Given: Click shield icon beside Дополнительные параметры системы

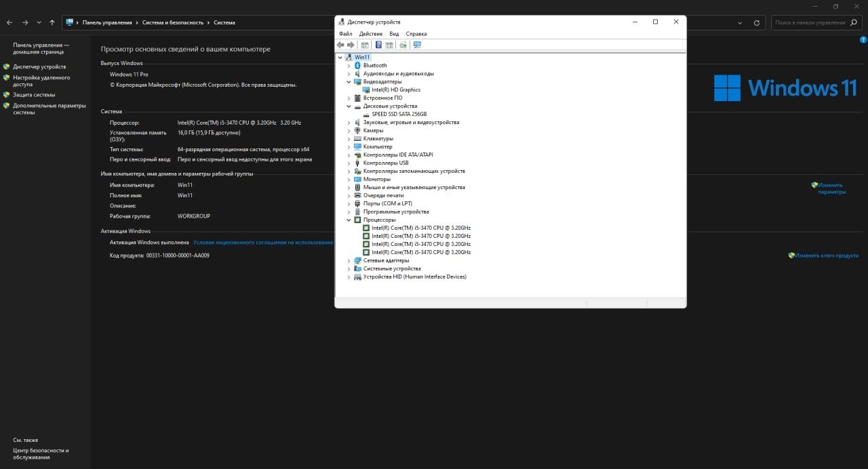Looking at the screenshot, I should pyautogui.click(x=7, y=106).
